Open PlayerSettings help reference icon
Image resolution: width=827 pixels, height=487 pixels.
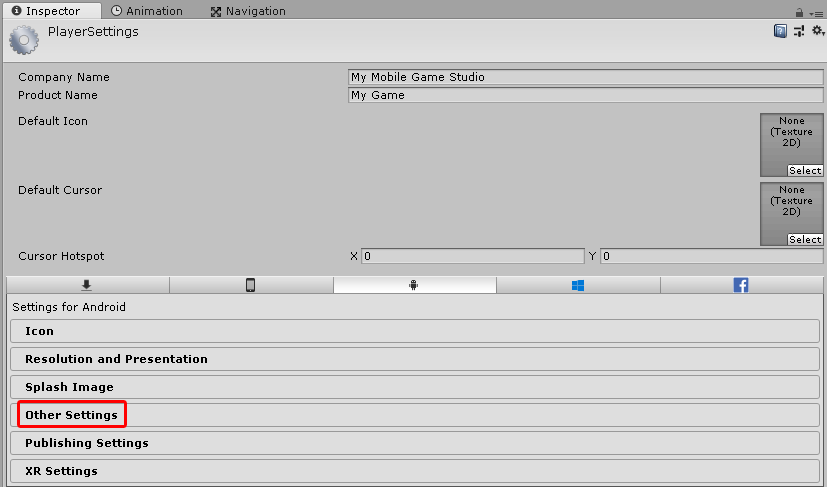click(780, 31)
